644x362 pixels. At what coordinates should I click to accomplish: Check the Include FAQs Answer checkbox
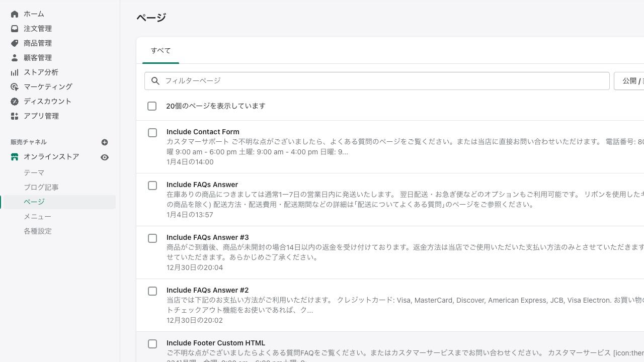coord(152,186)
